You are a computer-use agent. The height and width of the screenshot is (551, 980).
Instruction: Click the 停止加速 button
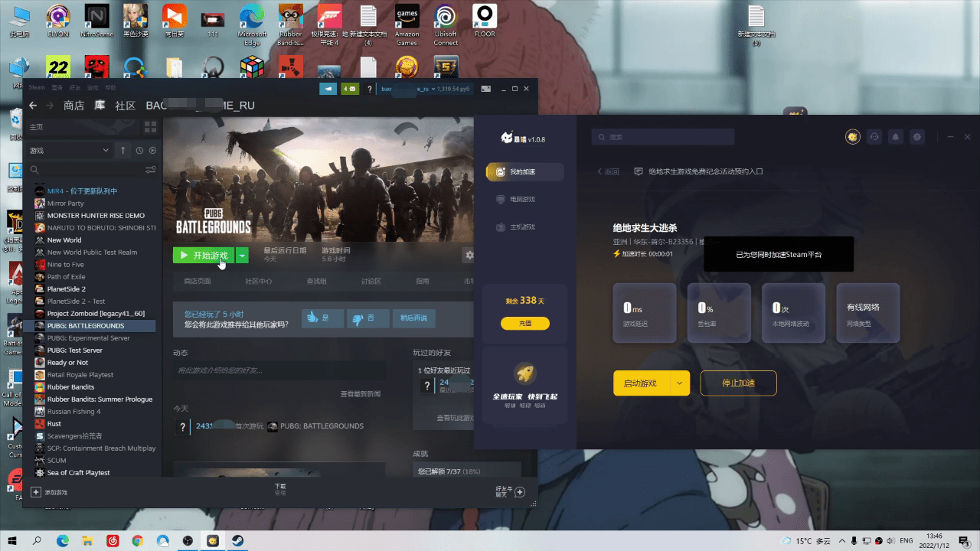(x=738, y=383)
